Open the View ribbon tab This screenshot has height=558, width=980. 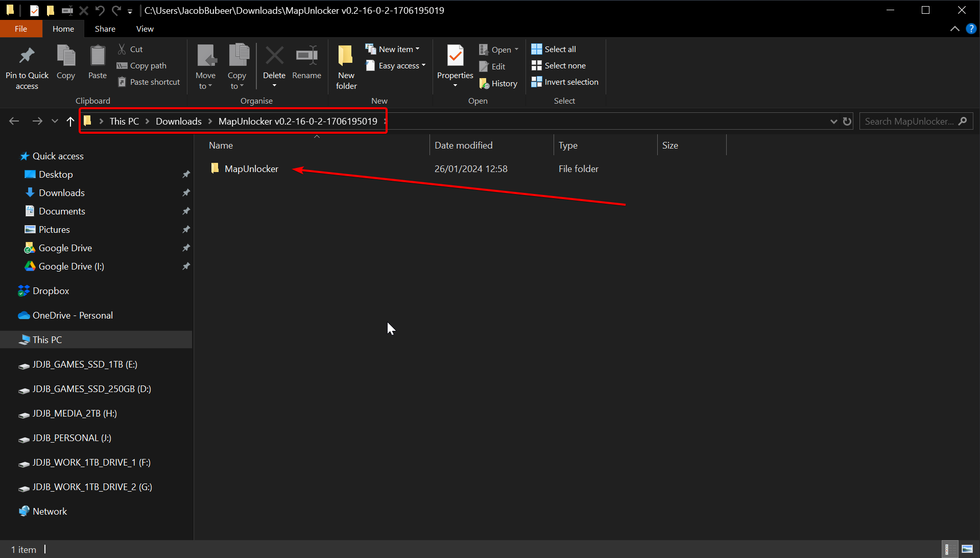click(145, 29)
